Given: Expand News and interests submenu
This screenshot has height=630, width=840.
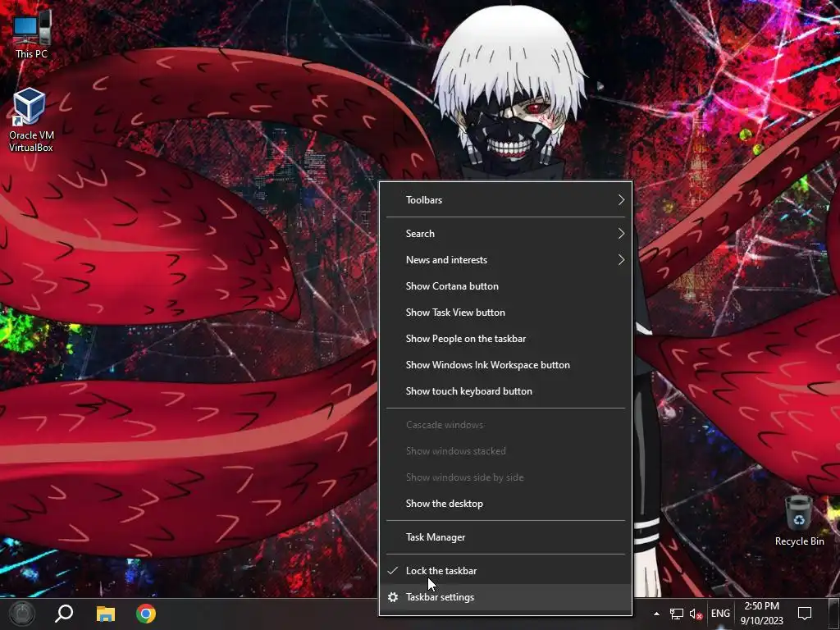Looking at the screenshot, I should point(505,260).
